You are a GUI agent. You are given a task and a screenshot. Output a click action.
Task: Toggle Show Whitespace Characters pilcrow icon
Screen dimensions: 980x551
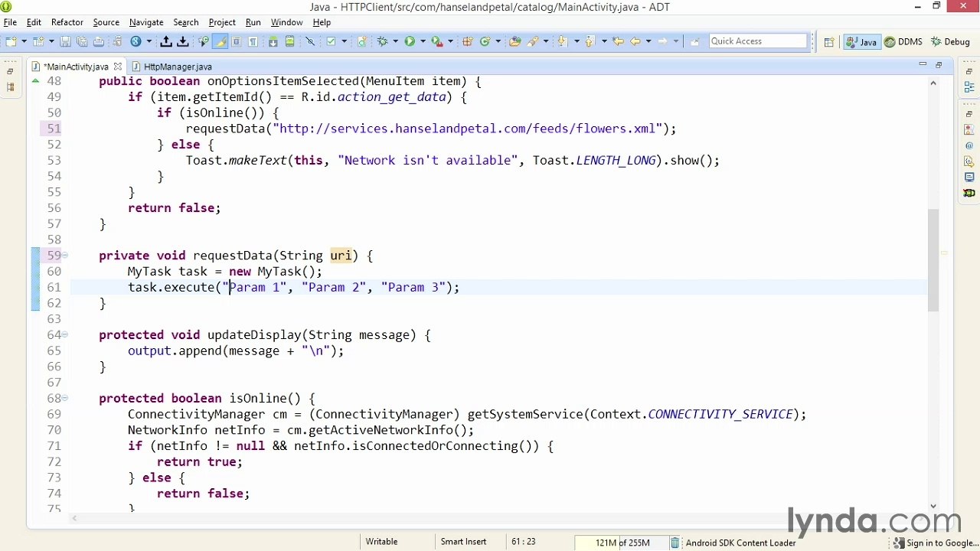pos(253,41)
